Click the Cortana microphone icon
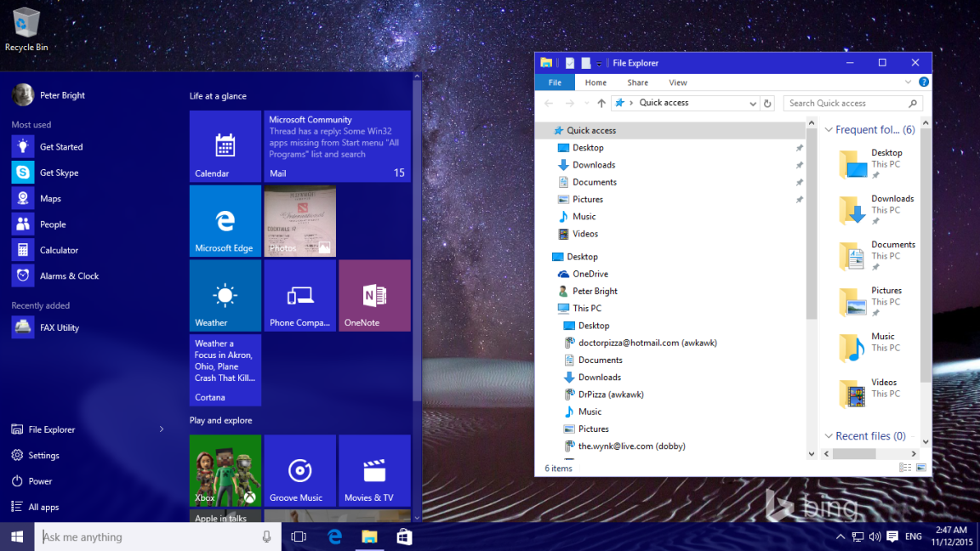Screen dimensions: 980x551 (266, 537)
